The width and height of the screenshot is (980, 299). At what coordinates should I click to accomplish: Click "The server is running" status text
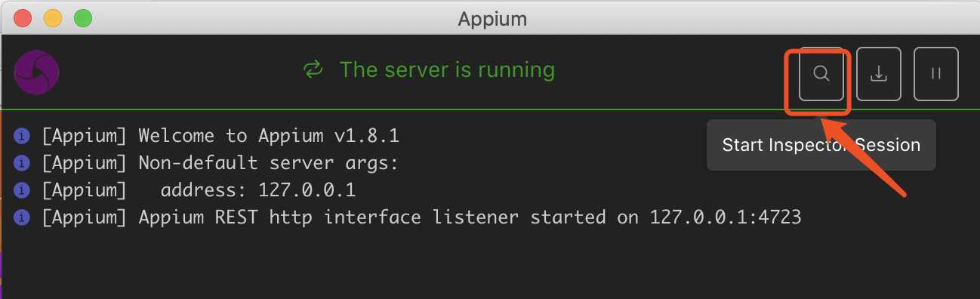(x=447, y=70)
